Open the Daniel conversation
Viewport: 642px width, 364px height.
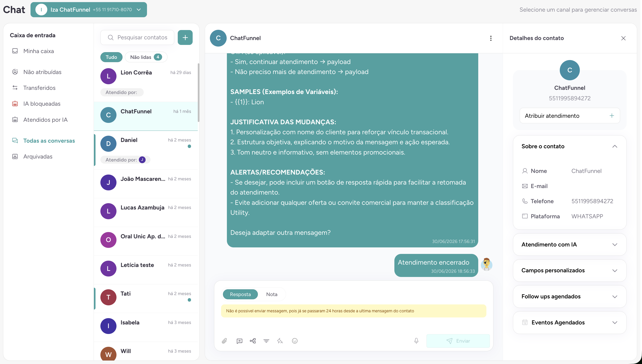(x=146, y=150)
